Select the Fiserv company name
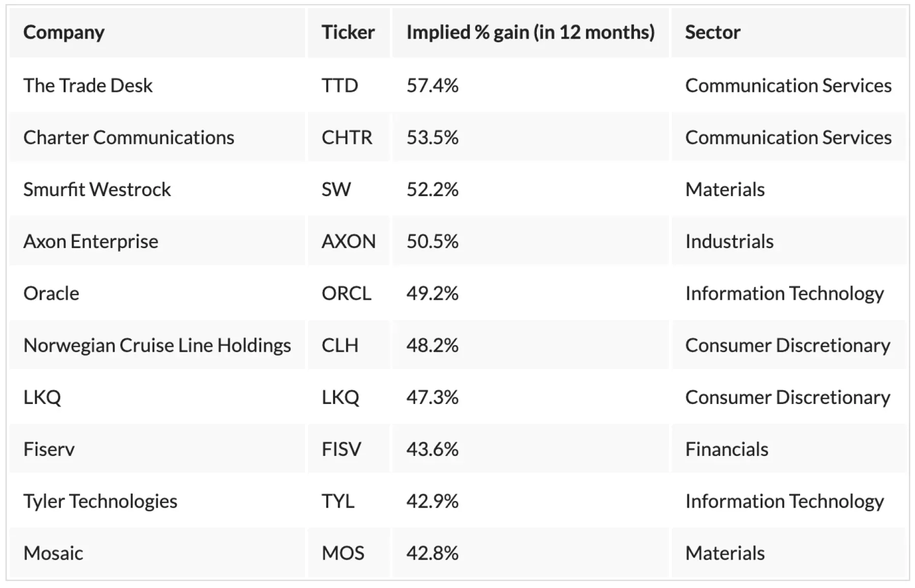915x588 pixels. pyautogui.click(x=49, y=449)
